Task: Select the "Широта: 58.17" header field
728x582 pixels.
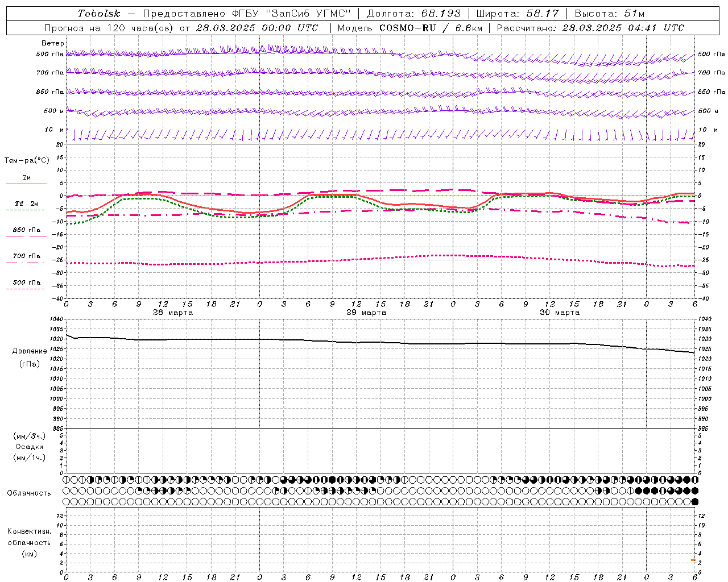Action: pyautogui.click(x=518, y=14)
